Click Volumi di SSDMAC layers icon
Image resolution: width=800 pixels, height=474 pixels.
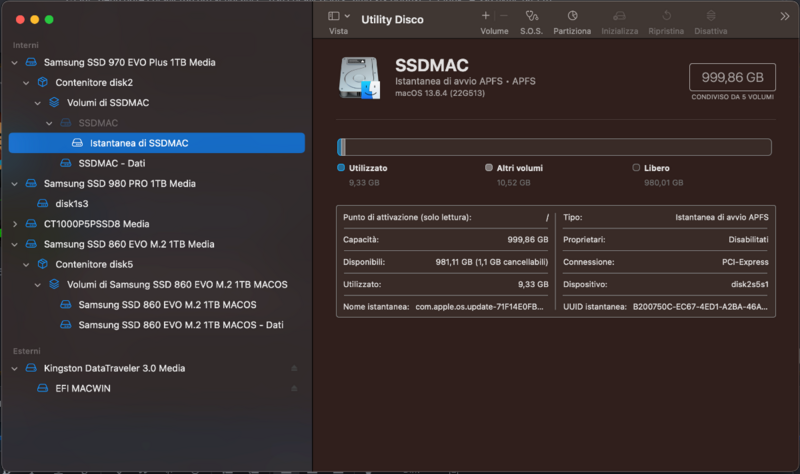pyautogui.click(x=54, y=103)
